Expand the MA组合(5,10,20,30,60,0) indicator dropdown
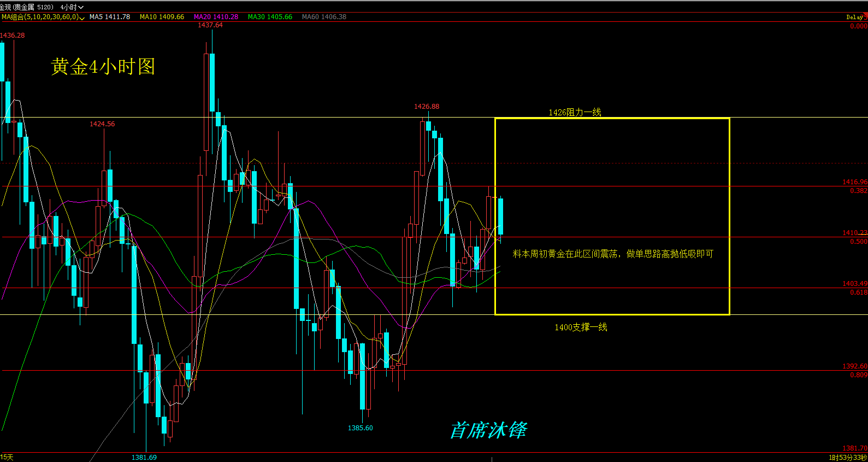The height and width of the screenshot is (462, 868). coord(43,17)
